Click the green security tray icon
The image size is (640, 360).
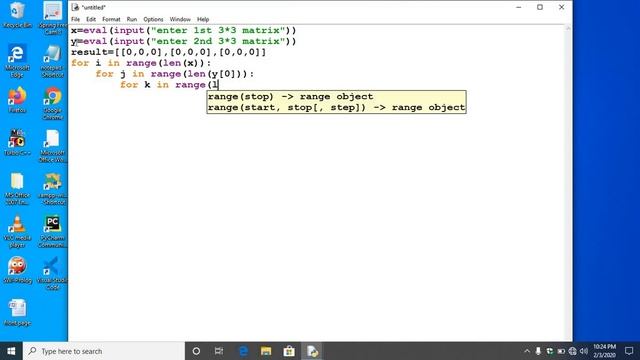pos(550,351)
